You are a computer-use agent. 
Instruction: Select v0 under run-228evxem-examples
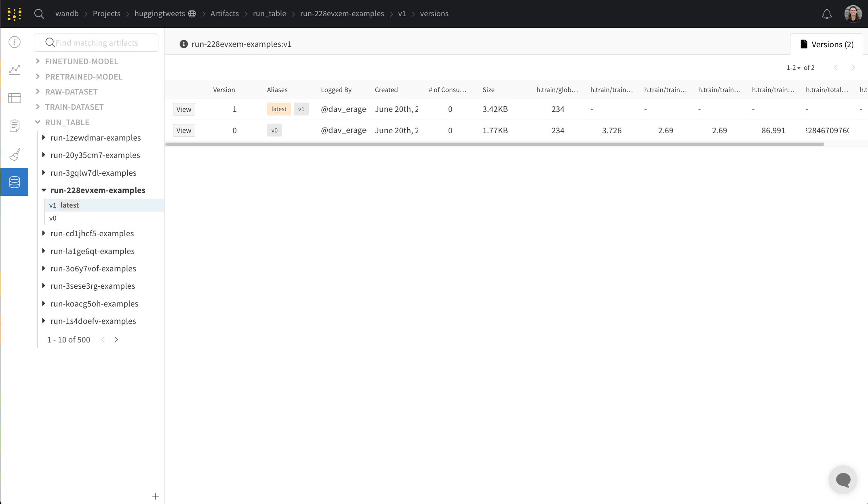[x=53, y=218]
